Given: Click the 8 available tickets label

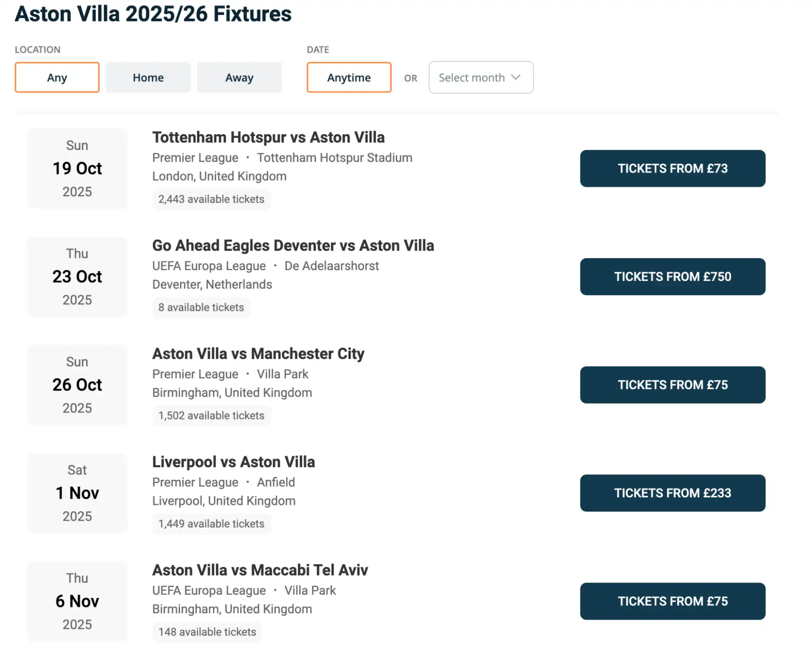Looking at the screenshot, I should (201, 308).
